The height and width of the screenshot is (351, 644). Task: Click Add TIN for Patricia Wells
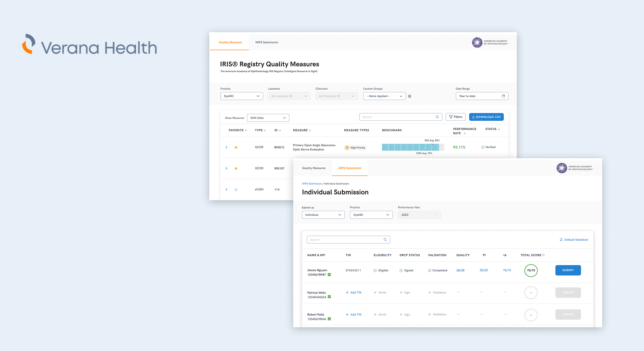(x=353, y=292)
